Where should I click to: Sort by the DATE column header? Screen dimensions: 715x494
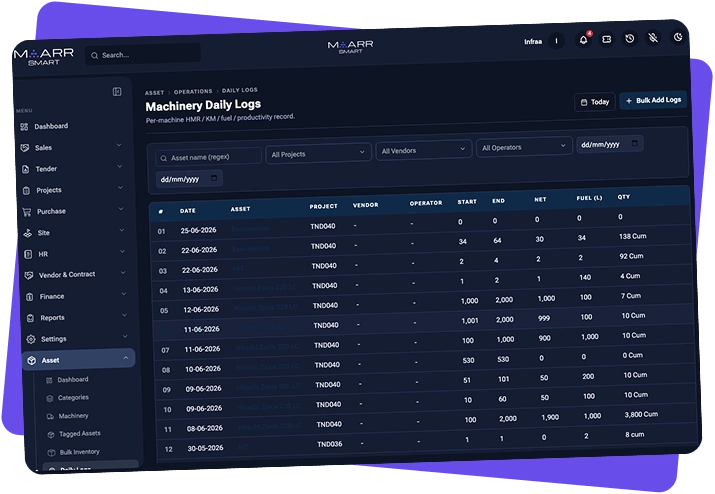187,211
